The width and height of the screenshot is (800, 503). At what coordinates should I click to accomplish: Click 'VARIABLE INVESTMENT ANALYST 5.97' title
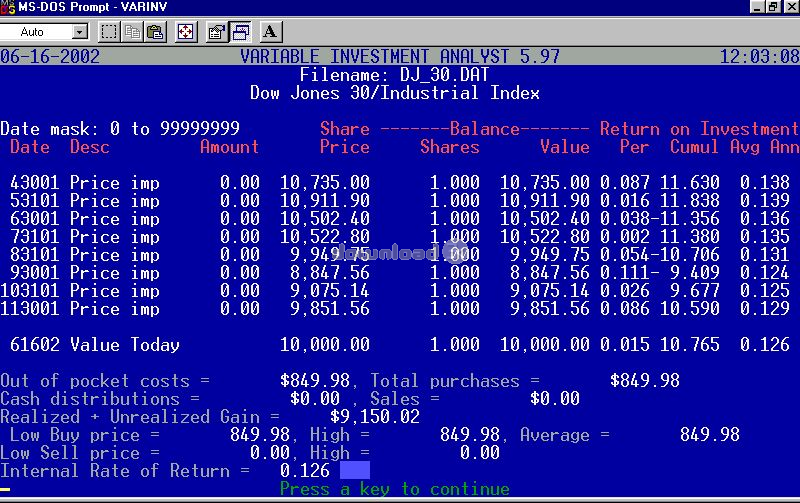[399, 56]
